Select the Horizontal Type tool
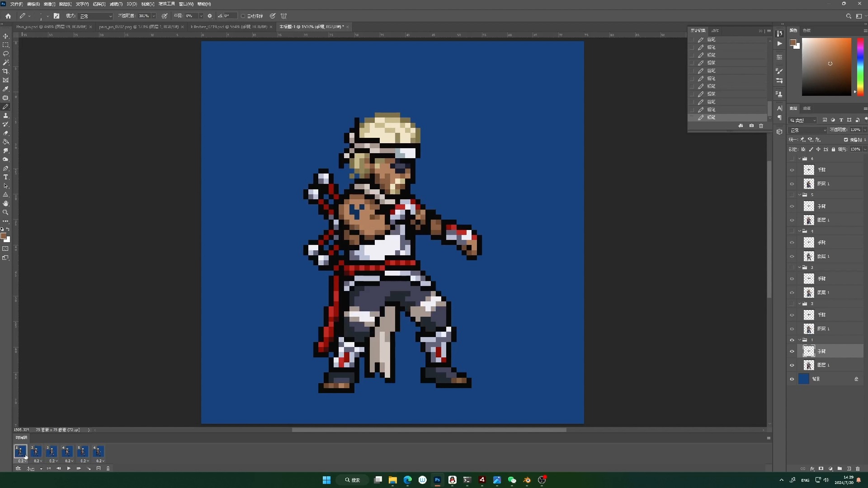This screenshot has height=488, width=868. tap(6, 177)
